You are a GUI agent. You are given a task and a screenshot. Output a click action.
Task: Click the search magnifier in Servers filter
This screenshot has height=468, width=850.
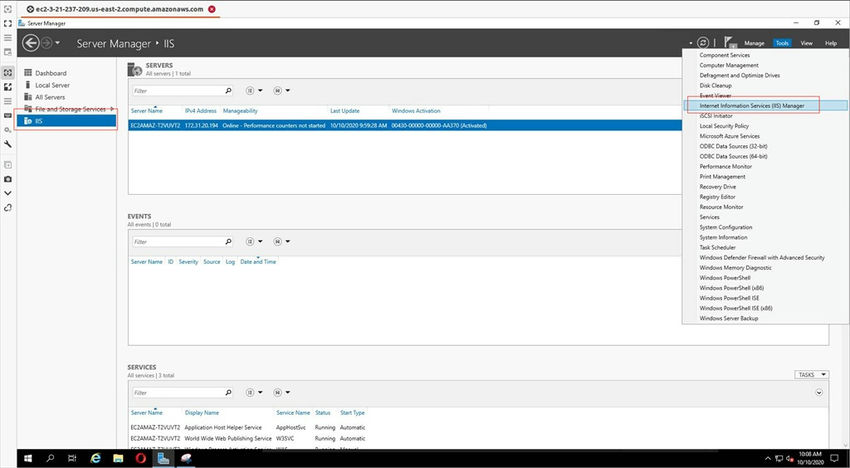[x=228, y=91]
